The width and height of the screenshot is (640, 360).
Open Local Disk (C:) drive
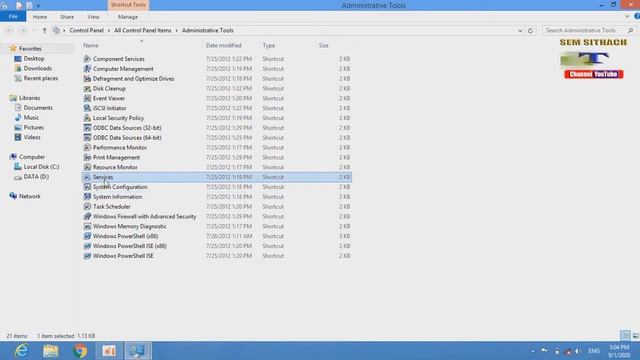pyautogui.click(x=41, y=167)
